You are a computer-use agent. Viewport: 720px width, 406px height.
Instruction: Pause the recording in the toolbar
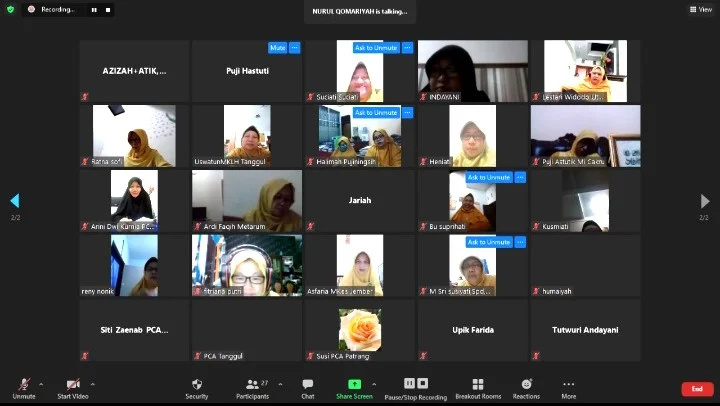(x=409, y=384)
